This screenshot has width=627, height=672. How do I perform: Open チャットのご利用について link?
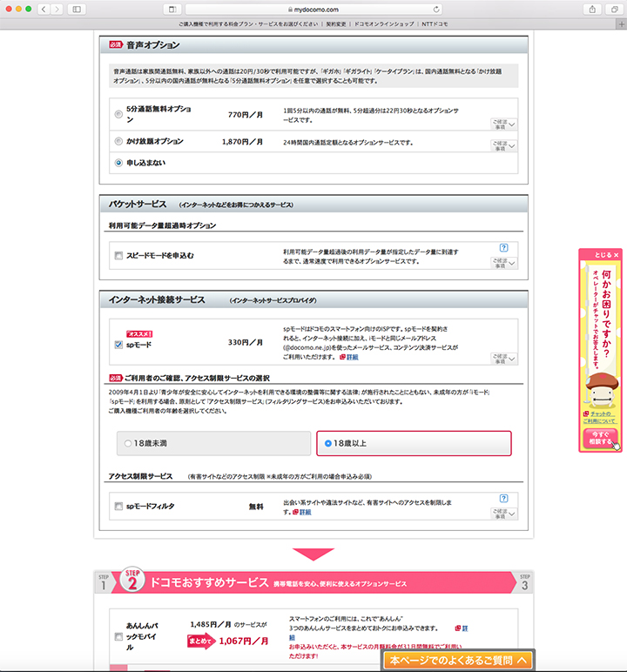599,418
